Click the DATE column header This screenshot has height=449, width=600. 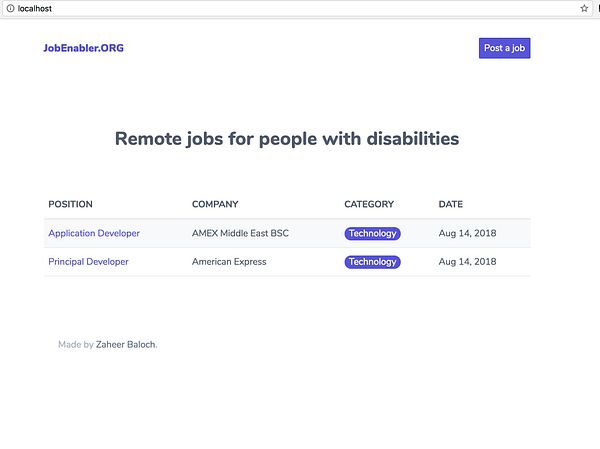(x=450, y=204)
